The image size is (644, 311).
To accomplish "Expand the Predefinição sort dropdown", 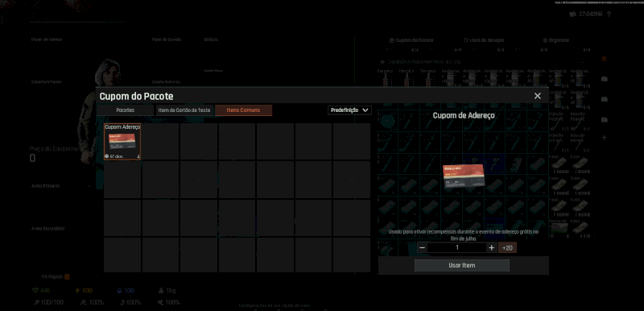I will tap(349, 110).
